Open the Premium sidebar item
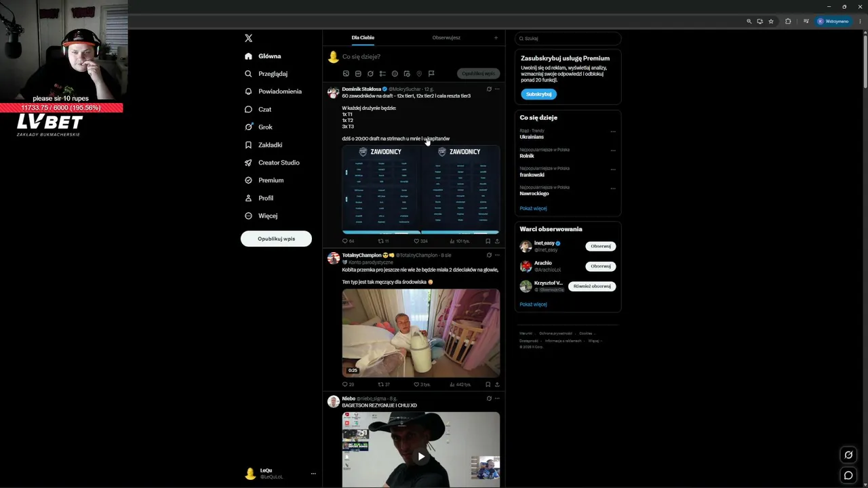This screenshot has height=488, width=868. click(264, 180)
